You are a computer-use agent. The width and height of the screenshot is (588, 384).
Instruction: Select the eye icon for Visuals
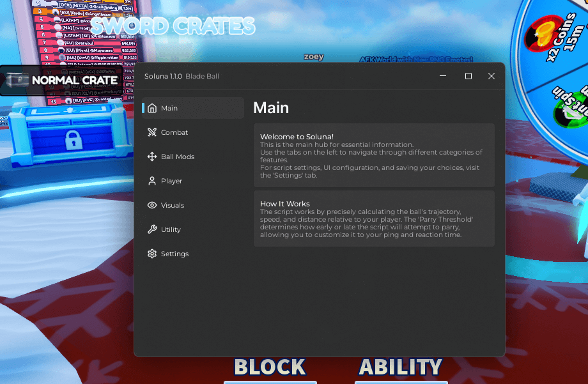[152, 205]
